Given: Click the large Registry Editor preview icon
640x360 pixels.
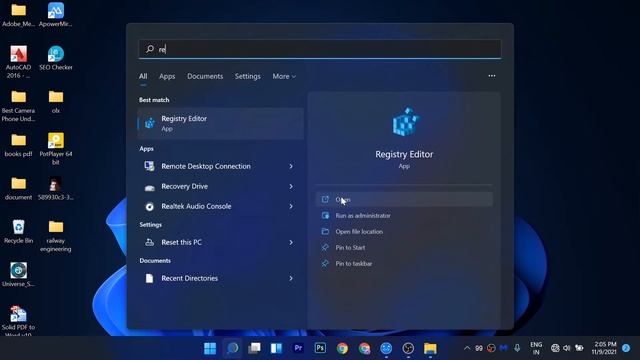Looking at the screenshot, I should tap(404, 122).
